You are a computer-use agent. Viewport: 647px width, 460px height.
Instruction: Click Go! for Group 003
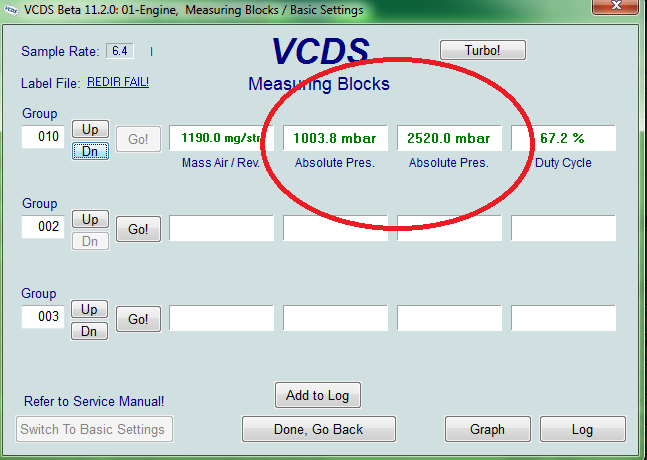click(x=139, y=319)
